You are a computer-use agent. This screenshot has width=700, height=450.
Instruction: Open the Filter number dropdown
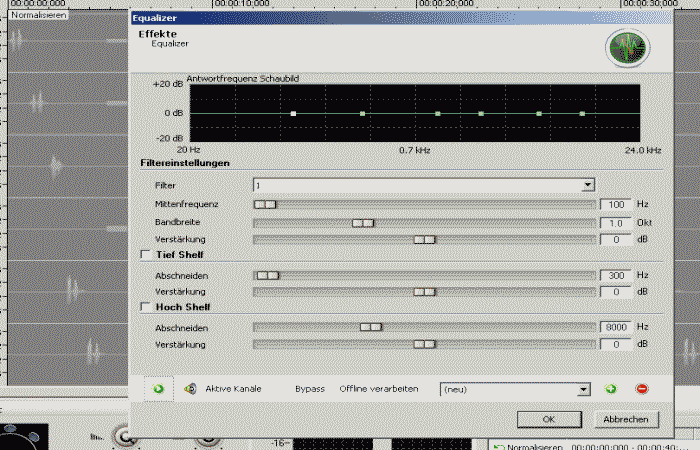[x=588, y=185]
